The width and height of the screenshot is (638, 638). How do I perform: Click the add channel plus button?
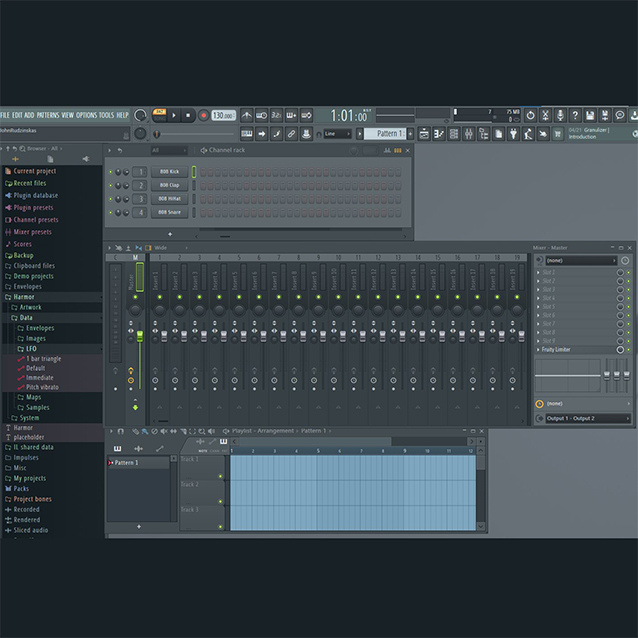(x=170, y=234)
